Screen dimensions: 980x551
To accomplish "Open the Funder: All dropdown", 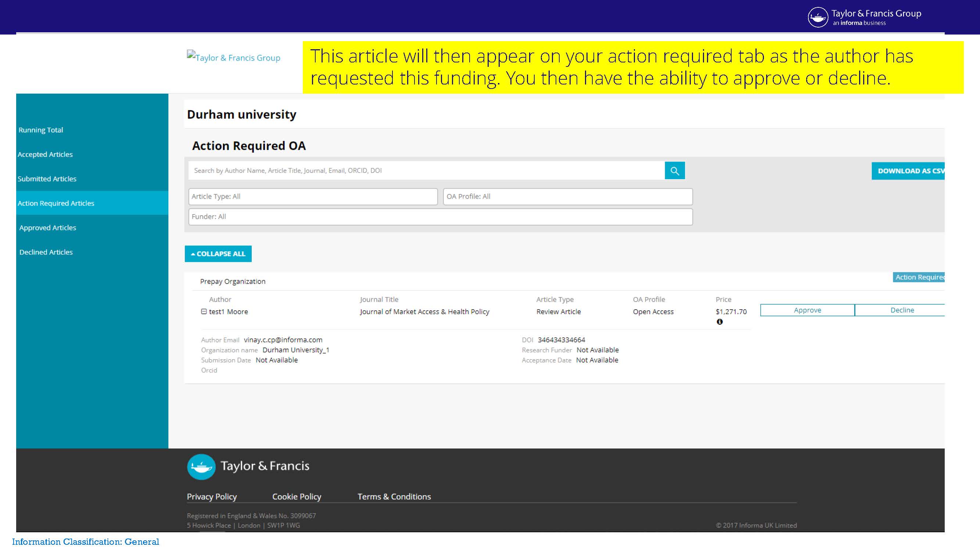I will (441, 217).
